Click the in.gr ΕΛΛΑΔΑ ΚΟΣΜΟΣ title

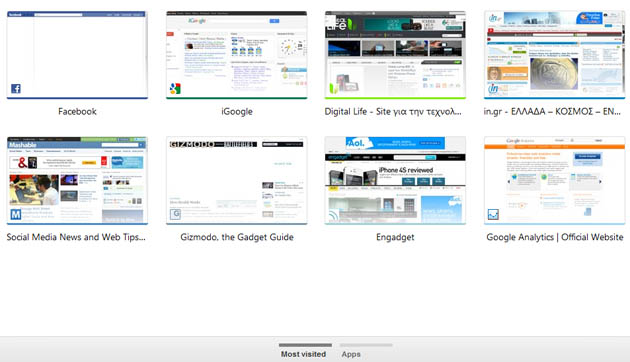pyautogui.click(x=552, y=112)
